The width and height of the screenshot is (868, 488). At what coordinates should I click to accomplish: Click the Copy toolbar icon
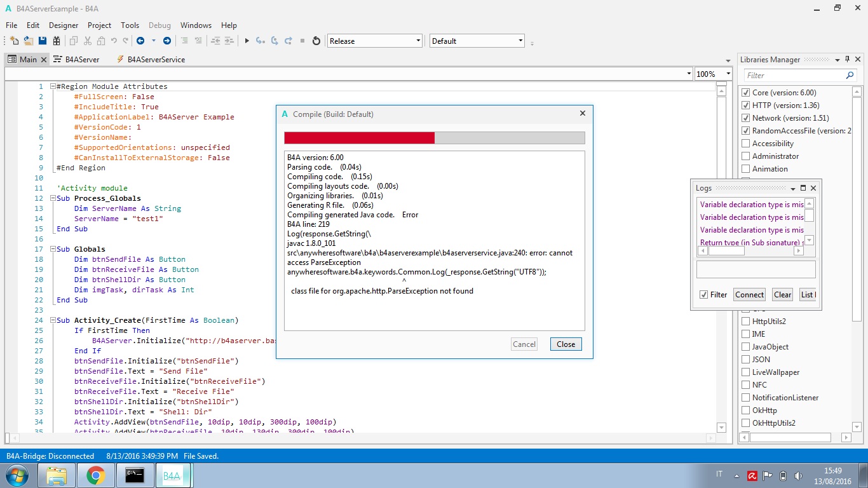click(x=74, y=41)
